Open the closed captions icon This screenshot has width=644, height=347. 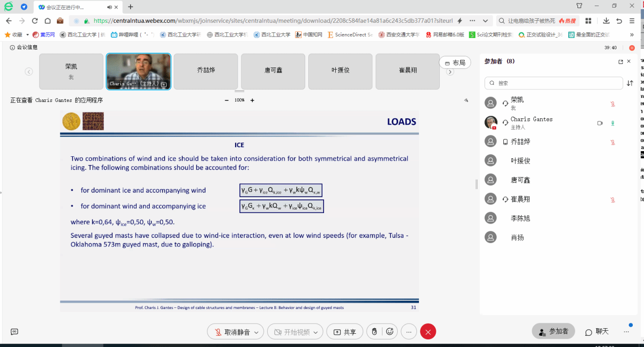coord(15,332)
